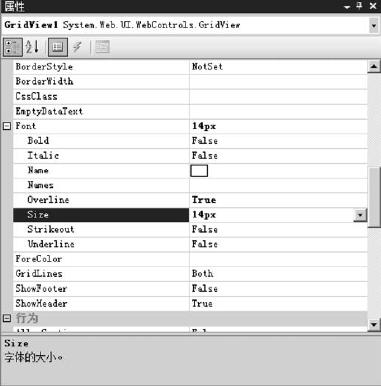Image resolution: width=381 pixels, height=386 pixels.
Task: Select the GridLines property row
Action: [x=190, y=274]
